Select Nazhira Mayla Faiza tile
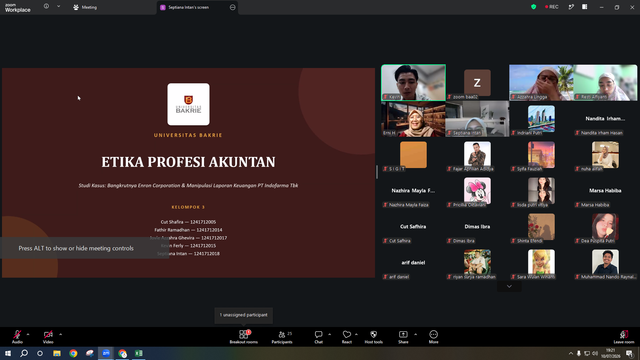 click(413, 191)
